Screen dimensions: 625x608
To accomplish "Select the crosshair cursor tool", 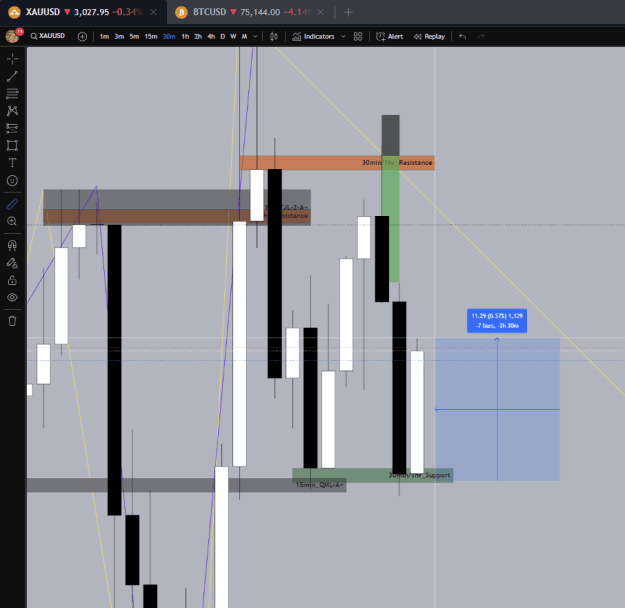I will pyautogui.click(x=12, y=59).
